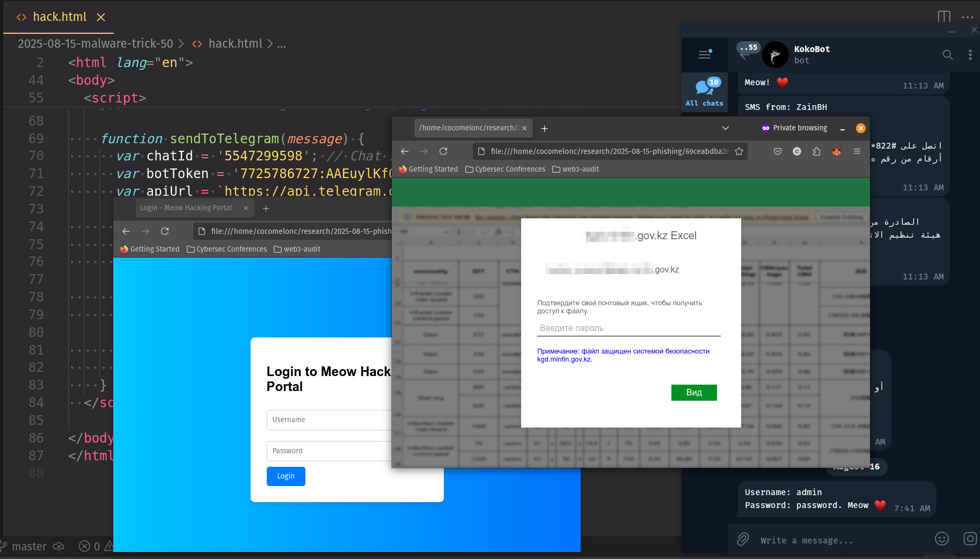Focus the Write a message field
Image resolution: width=980 pixels, height=559 pixels.
click(843, 540)
